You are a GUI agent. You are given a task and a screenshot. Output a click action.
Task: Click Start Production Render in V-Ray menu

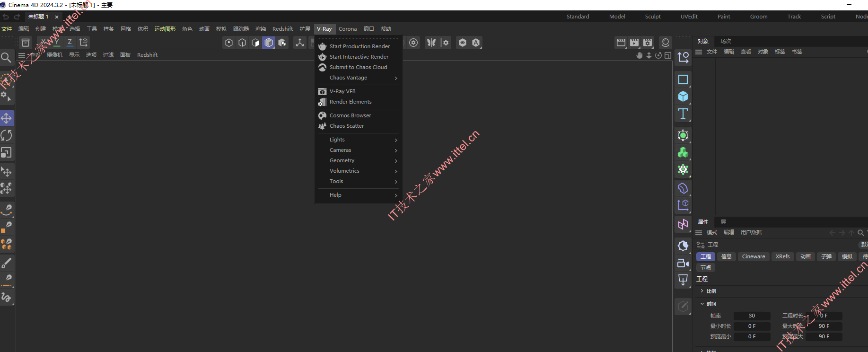coord(359,46)
